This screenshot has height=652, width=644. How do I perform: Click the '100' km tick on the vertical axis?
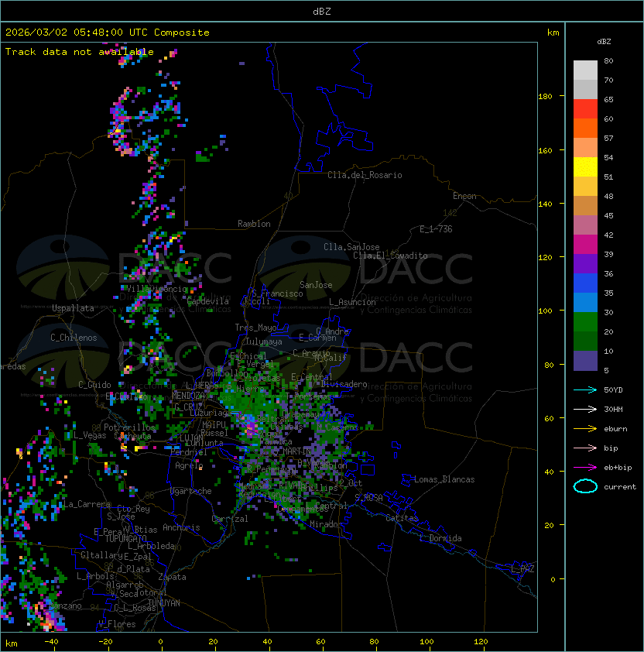pyautogui.click(x=545, y=311)
